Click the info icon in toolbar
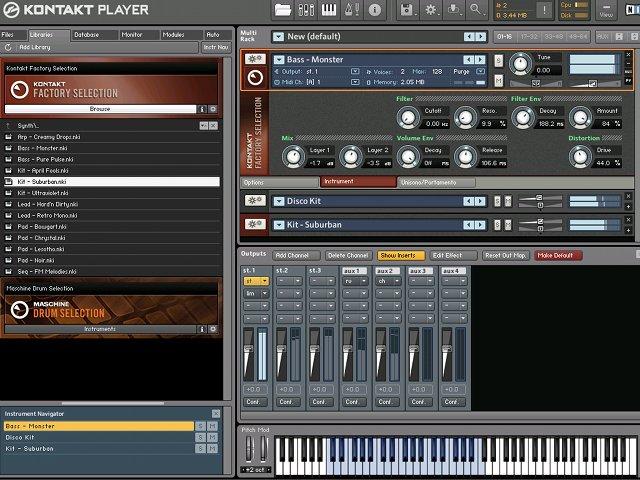 374,9
